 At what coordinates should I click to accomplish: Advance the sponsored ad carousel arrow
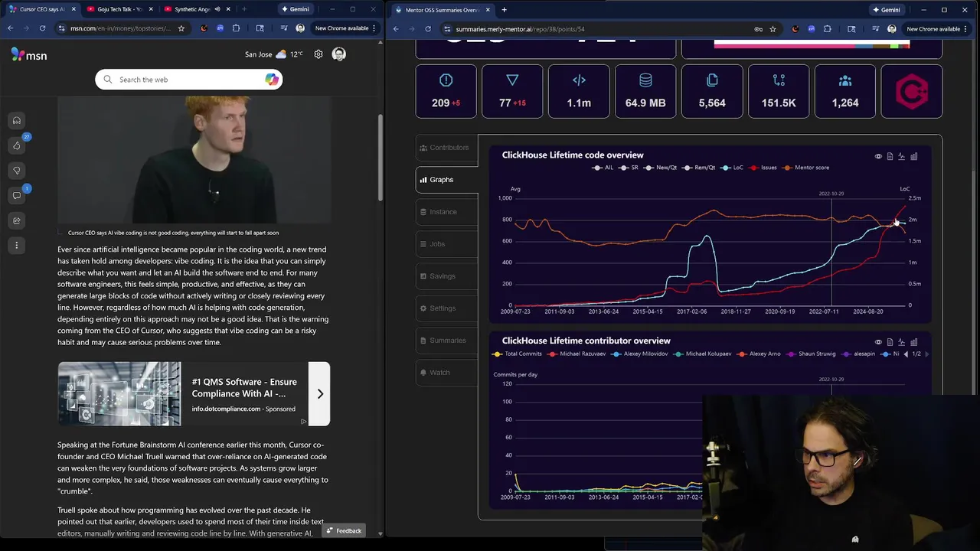319,394
